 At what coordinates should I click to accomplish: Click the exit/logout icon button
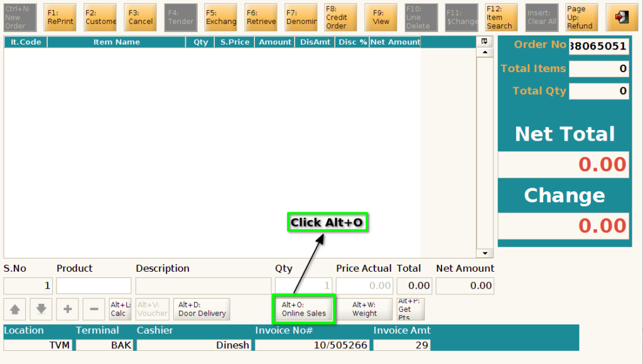(622, 17)
